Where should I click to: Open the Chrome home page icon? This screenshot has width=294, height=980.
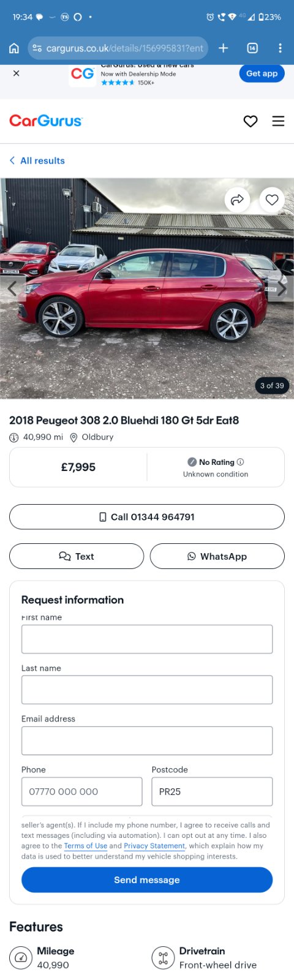14,48
